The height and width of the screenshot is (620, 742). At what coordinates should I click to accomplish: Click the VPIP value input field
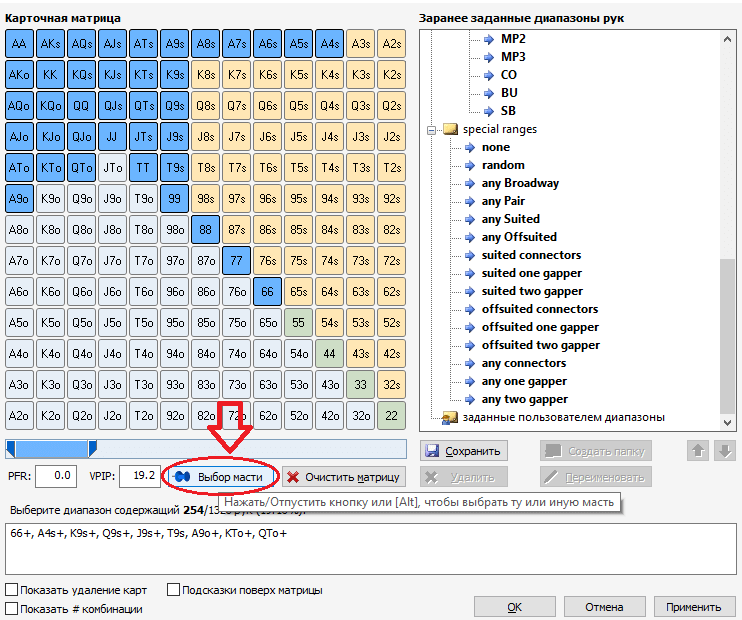(139, 476)
